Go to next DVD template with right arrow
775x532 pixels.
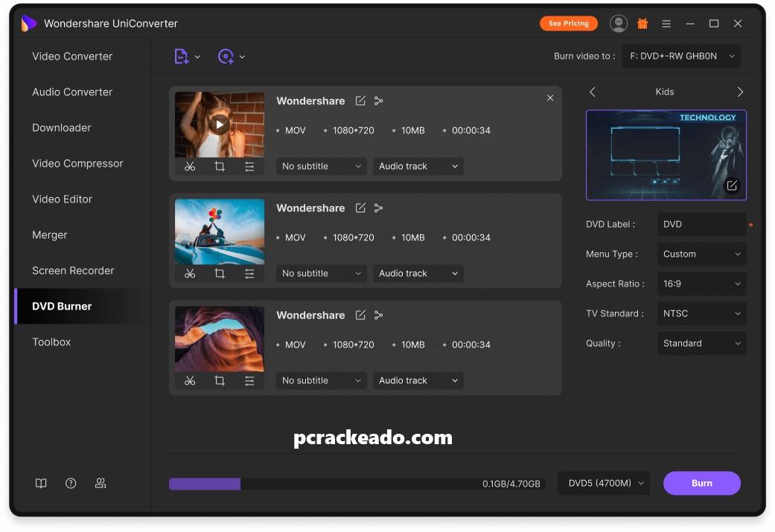740,92
